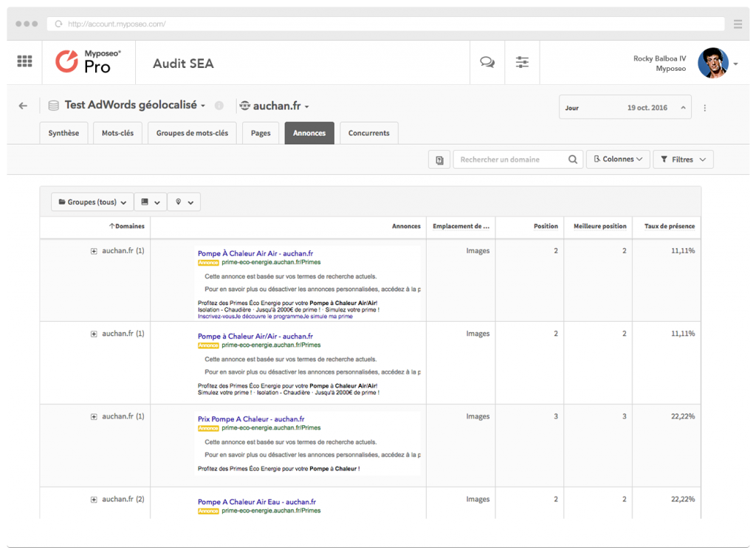Click the Rocky Balboa profile avatar
The height and width of the screenshot is (553, 756).
click(712, 63)
